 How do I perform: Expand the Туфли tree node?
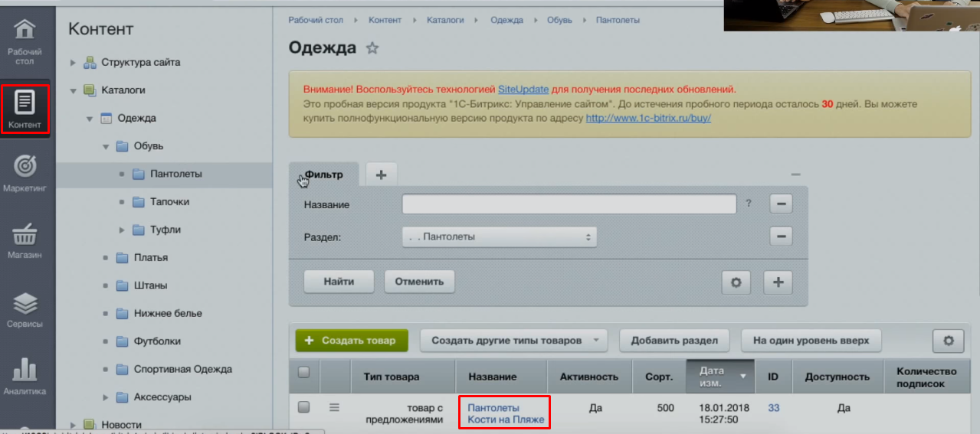click(122, 230)
